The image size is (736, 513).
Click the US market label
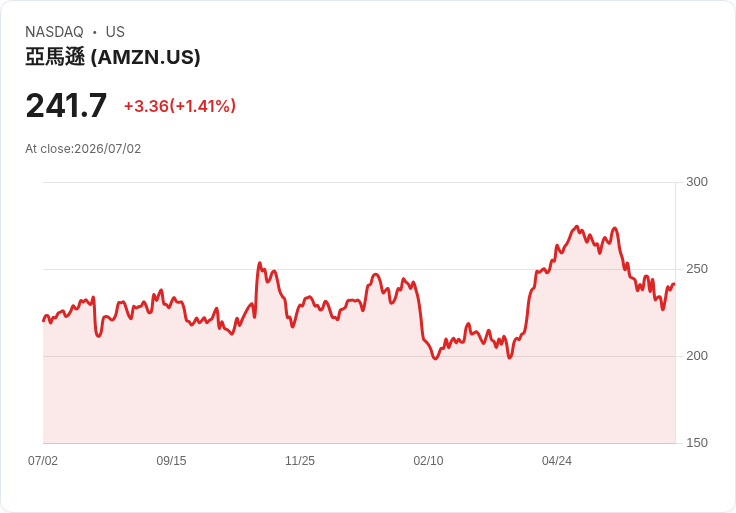pyautogui.click(x=115, y=32)
